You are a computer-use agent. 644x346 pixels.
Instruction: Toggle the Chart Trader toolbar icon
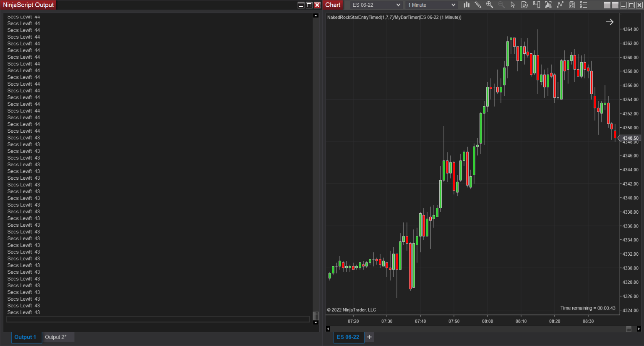(x=536, y=5)
